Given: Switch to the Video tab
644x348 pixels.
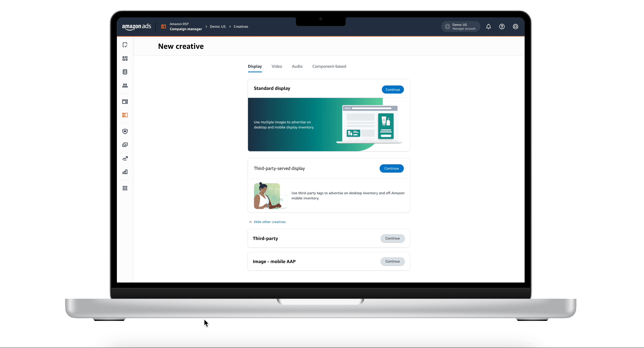Looking at the screenshot, I should (x=277, y=66).
